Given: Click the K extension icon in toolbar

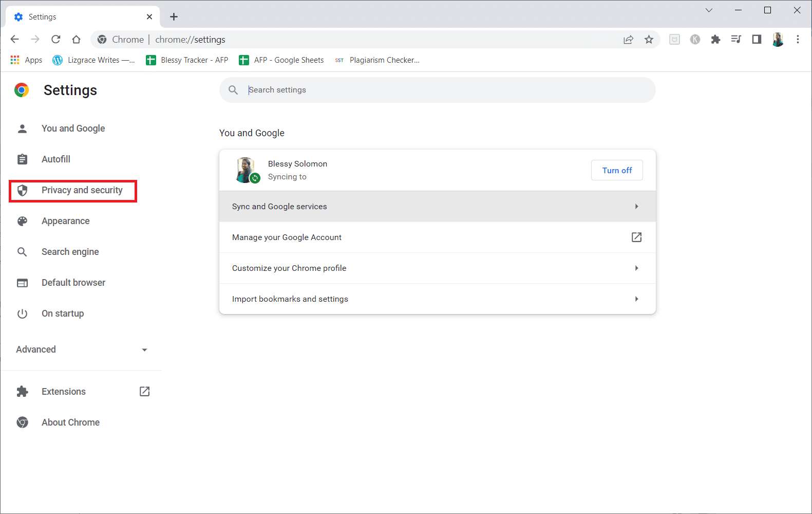Looking at the screenshot, I should 695,40.
